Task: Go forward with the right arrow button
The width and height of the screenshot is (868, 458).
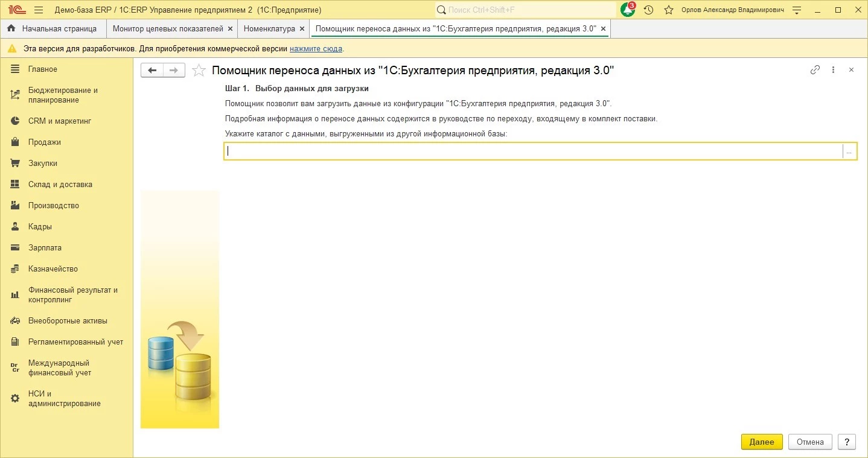Action: (x=173, y=71)
